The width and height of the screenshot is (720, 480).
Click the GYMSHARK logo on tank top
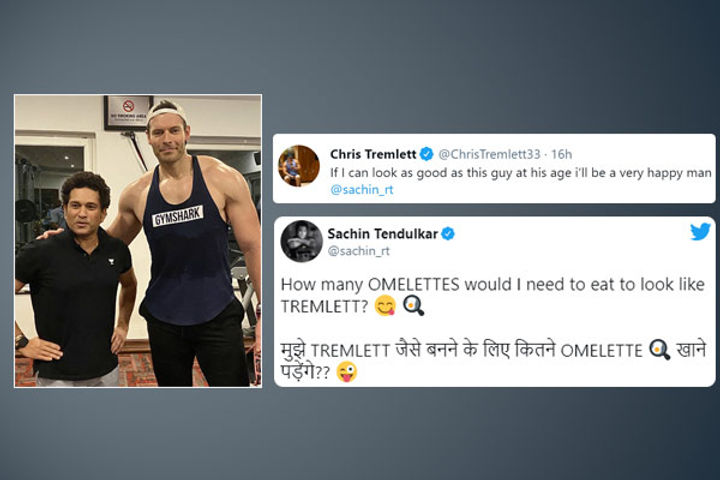(178, 216)
